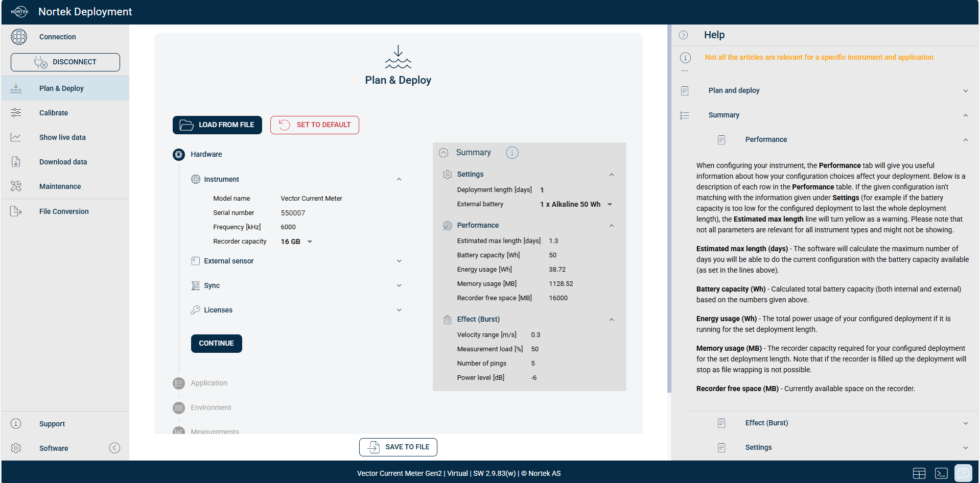The image size is (980, 483).
Task: Expand the Licenses section
Action: [399, 310]
